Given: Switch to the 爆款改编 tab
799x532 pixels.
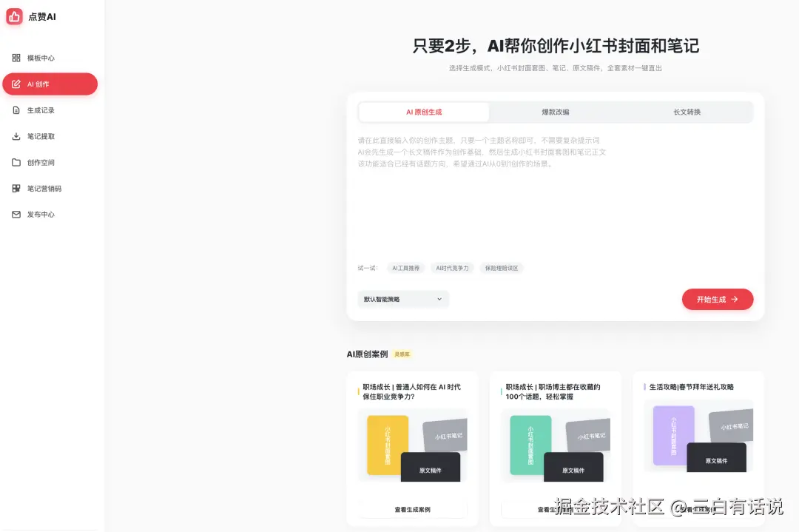Looking at the screenshot, I should [556, 111].
